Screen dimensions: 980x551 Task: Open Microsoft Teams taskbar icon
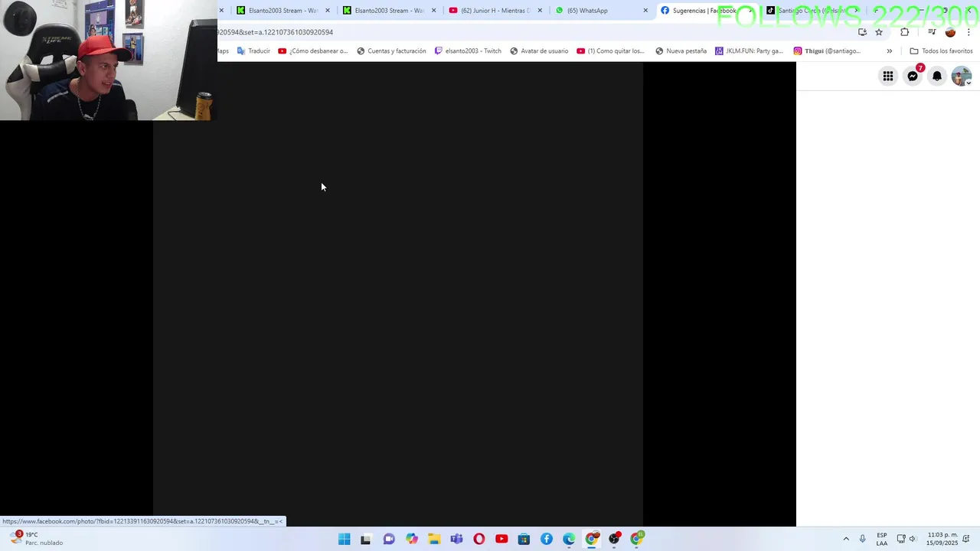(456, 539)
